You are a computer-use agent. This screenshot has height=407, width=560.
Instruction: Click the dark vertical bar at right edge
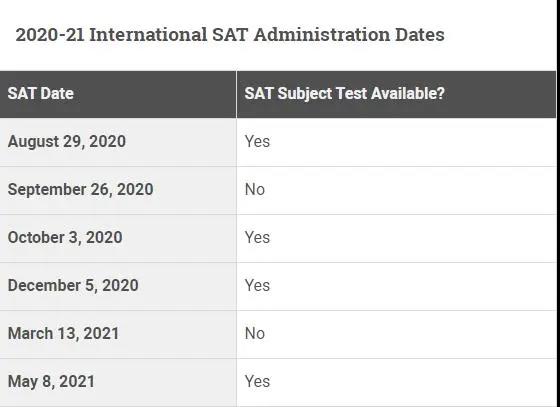(x=558, y=204)
